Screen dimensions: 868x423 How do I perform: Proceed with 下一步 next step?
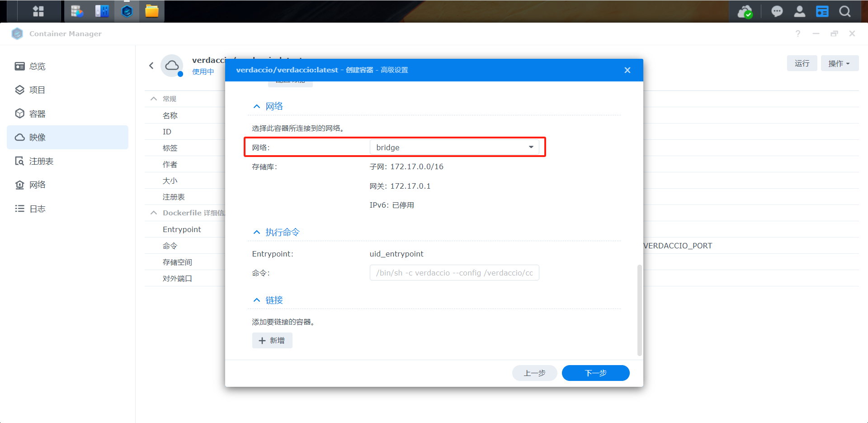(x=595, y=373)
